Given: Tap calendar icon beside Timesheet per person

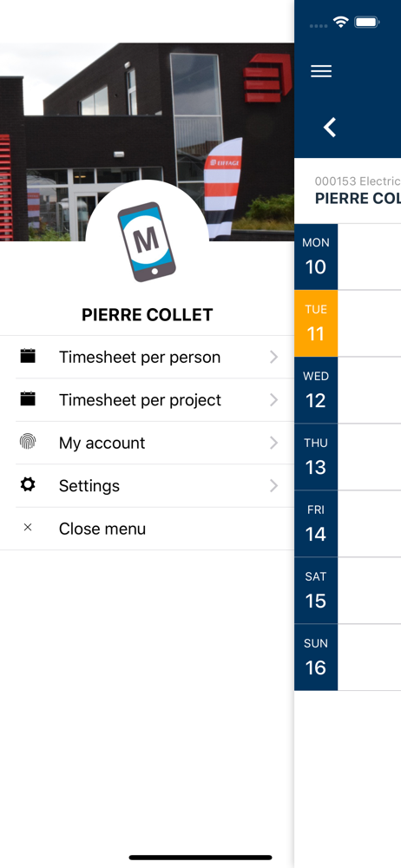Looking at the screenshot, I should (x=28, y=356).
